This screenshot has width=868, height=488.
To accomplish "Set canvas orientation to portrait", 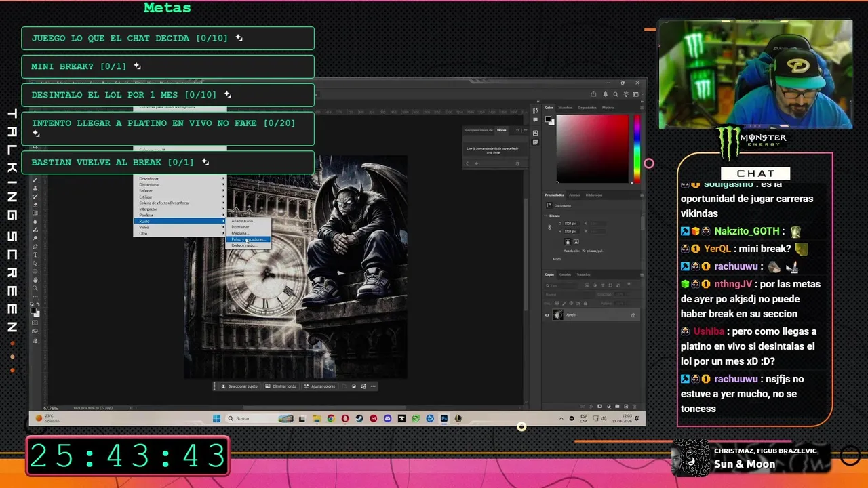I will coord(568,241).
